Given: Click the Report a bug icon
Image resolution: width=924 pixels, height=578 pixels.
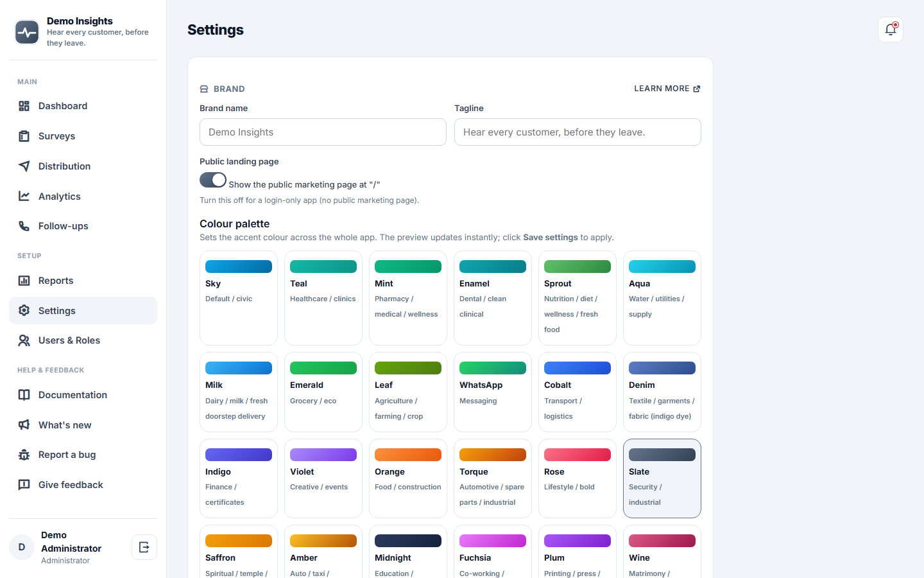Looking at the screenshot, I should pos(24,455).
